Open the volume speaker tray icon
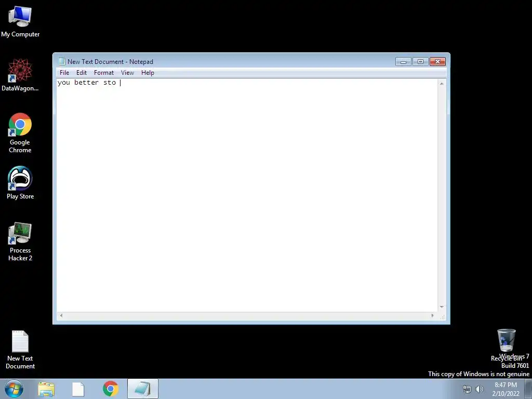 click(480, 389)
